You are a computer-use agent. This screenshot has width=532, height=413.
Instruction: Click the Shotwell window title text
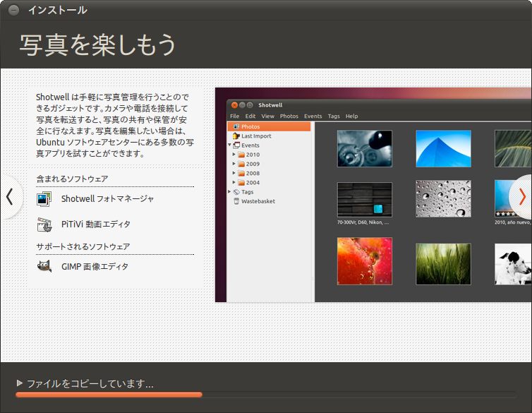(270, 105)
